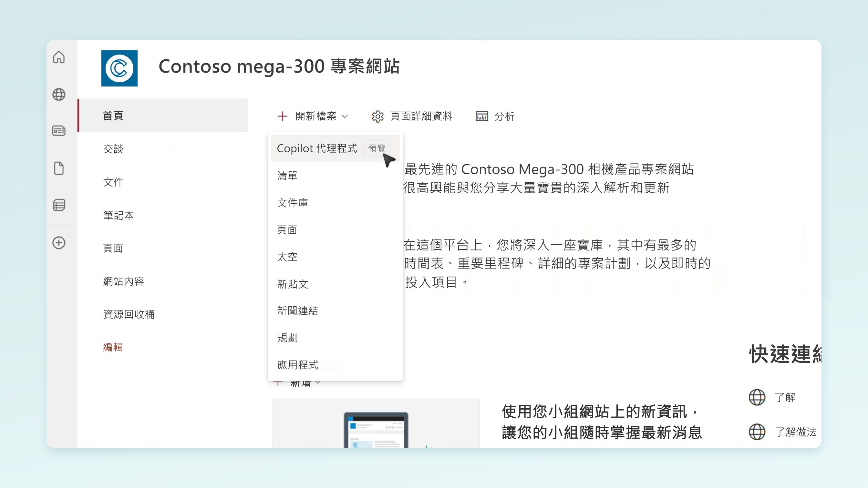The height and width of the screenshot is (488, 868).
Task: Open the Home icon in app bar
Action: [x=59, y=57]
